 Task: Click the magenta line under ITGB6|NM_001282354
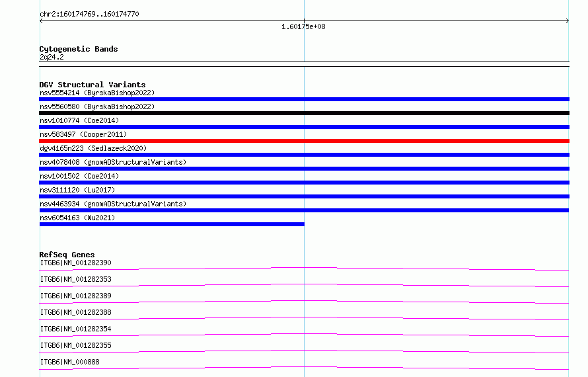coord(304,335)
